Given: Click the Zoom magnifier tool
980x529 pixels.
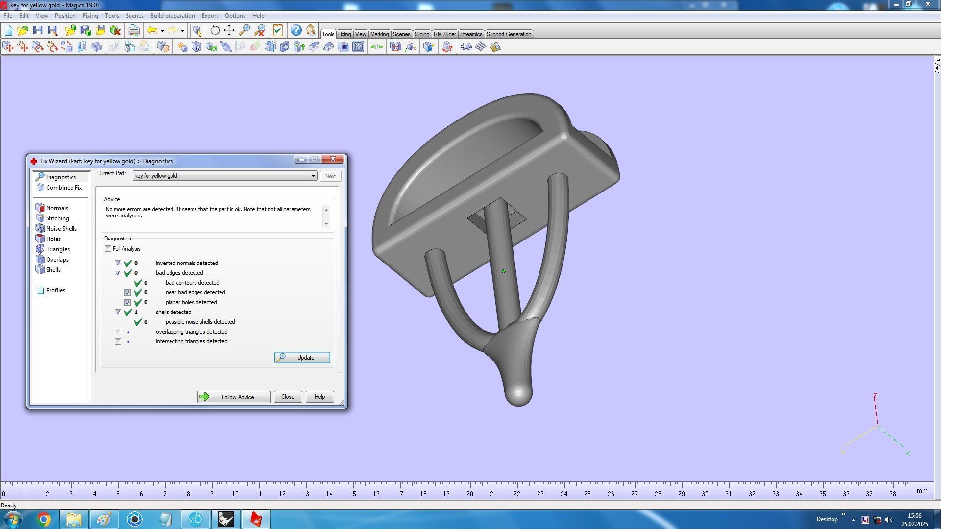Looking at the screenshot, I should 244,30.
